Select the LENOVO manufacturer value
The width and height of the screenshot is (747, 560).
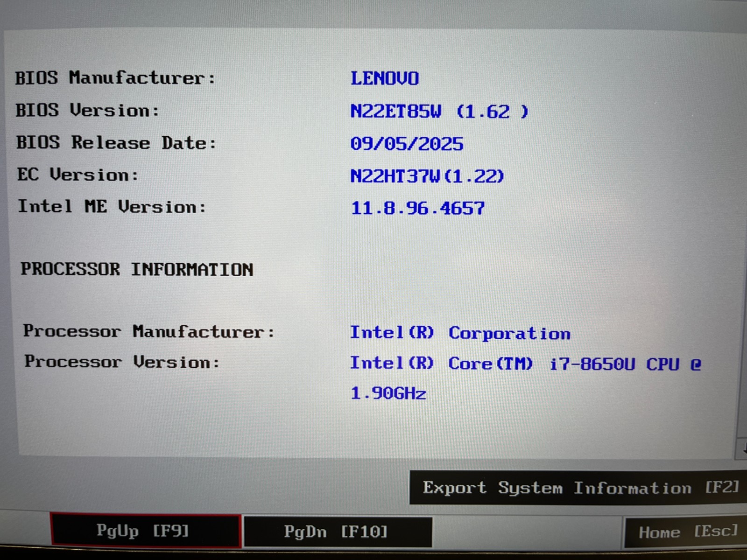[x=385, y=78]
